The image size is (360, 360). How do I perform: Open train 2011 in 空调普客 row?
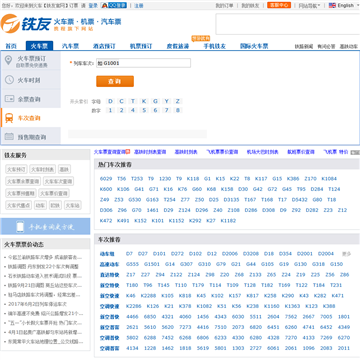pyautogui.click(x=344, y=348)
